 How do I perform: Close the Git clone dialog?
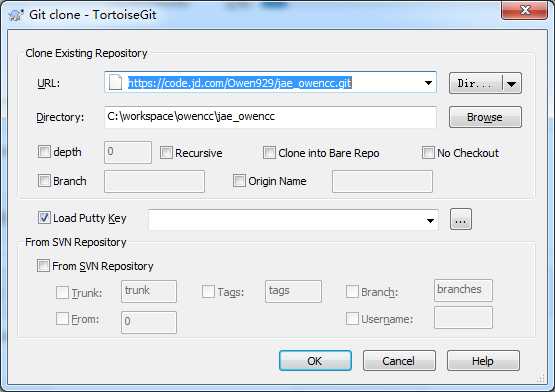point(524,10)
